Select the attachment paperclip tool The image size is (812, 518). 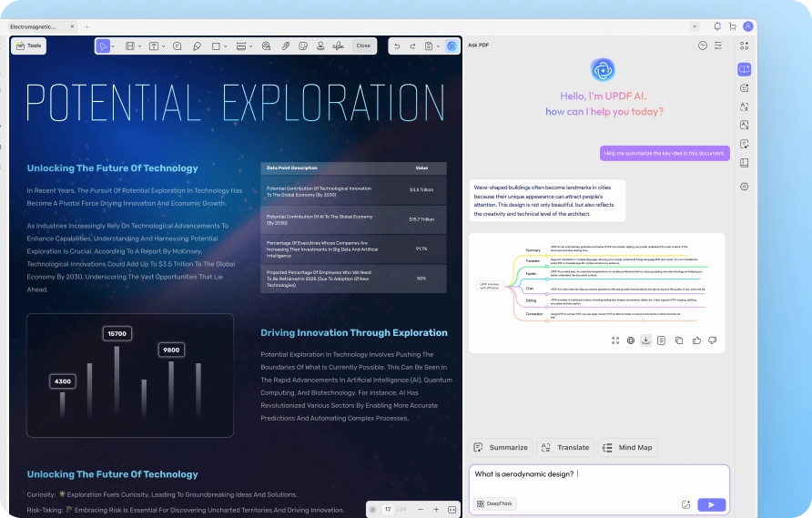[285, 46]
